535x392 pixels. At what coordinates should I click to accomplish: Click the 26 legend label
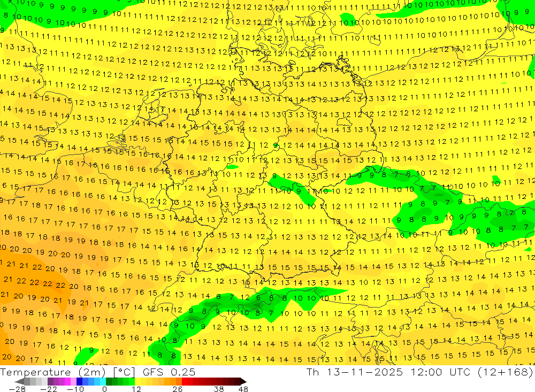click(x=178, y=389)
